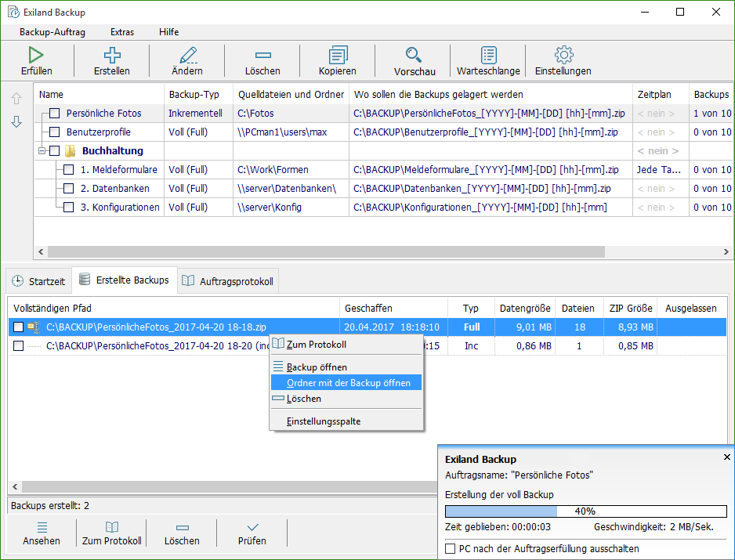Collapse the Buchhaltung group tree node

(42, 151)
